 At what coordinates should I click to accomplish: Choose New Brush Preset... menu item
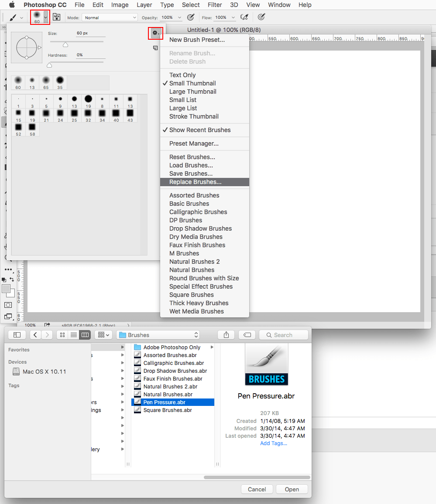pos(205,40)
